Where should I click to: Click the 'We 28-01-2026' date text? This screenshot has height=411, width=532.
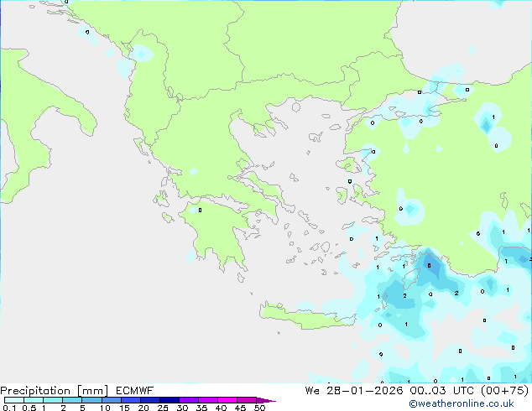click(x=354, y=391)
